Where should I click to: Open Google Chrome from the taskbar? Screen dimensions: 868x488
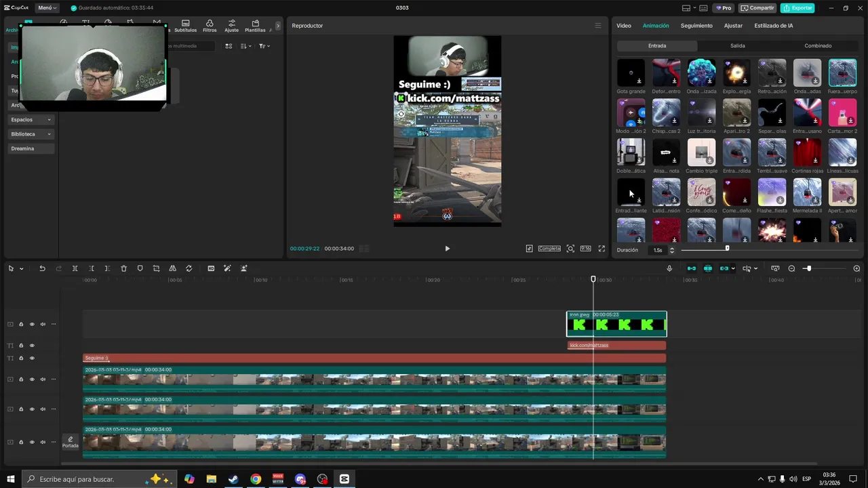[256, 479]
